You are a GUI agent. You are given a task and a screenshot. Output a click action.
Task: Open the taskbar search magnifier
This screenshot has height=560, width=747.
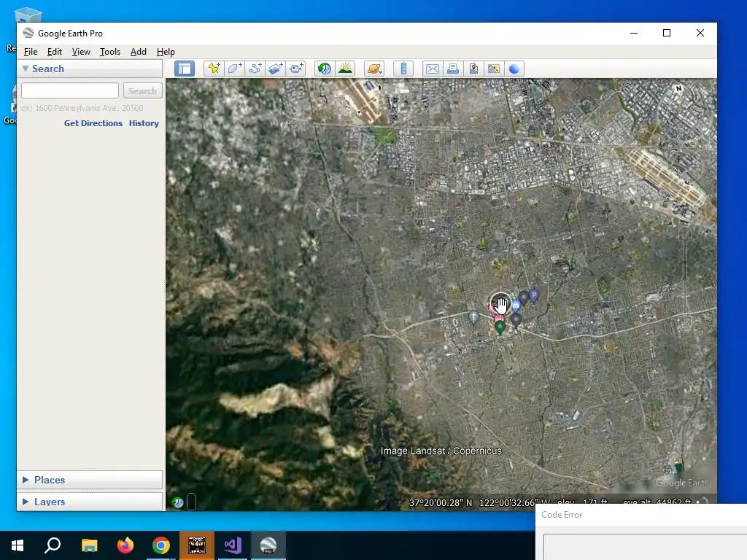[53, 545]
